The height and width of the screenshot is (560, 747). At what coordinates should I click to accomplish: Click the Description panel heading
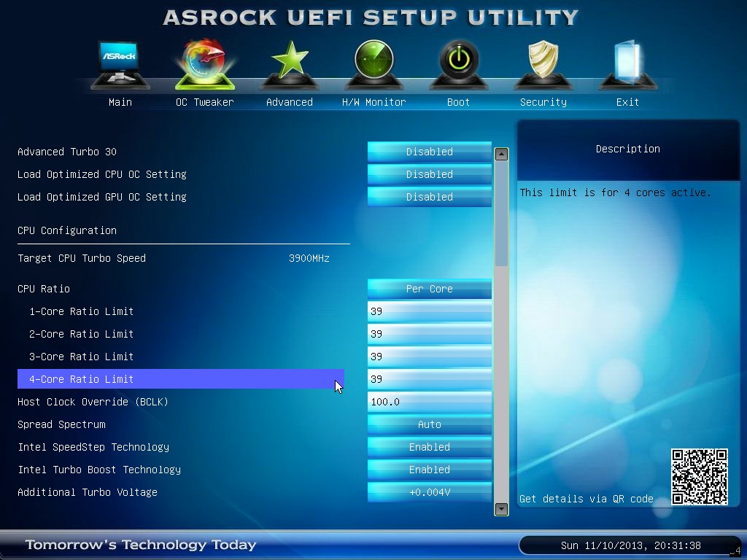click(x=628, y=149)
